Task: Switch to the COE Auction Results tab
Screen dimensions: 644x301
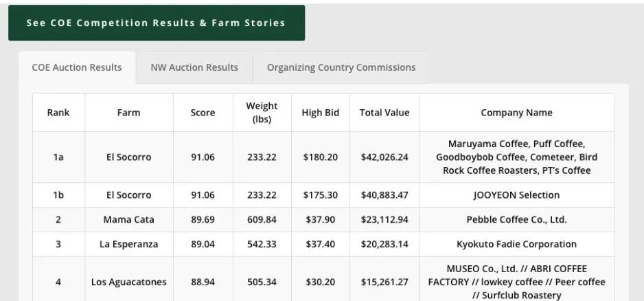Action: pos(77,67)
